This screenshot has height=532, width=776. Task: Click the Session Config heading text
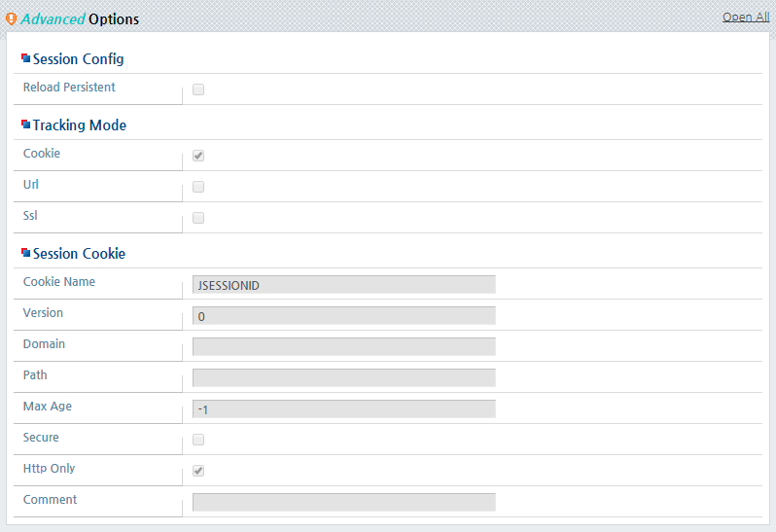78,59
